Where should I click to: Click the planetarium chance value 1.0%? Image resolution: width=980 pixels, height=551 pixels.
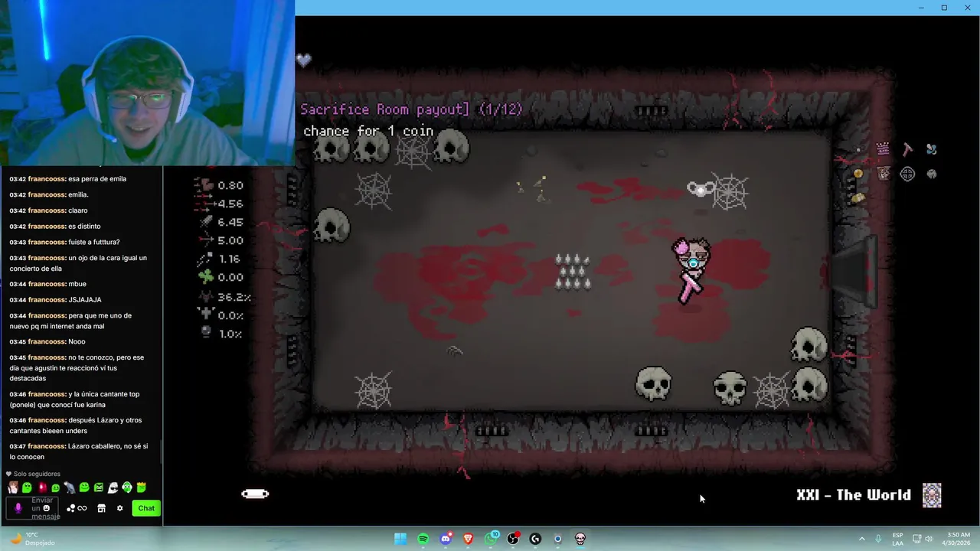click(x=230, y=334)
